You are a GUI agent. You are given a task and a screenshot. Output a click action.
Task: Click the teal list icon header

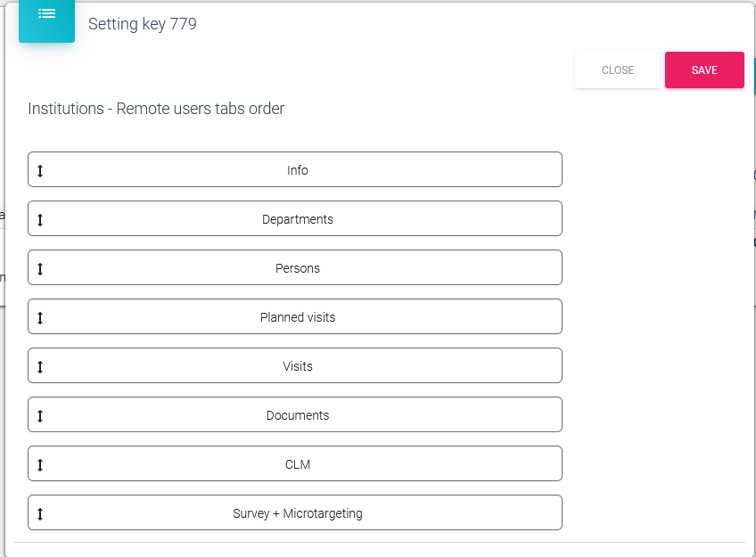[46, 15]
